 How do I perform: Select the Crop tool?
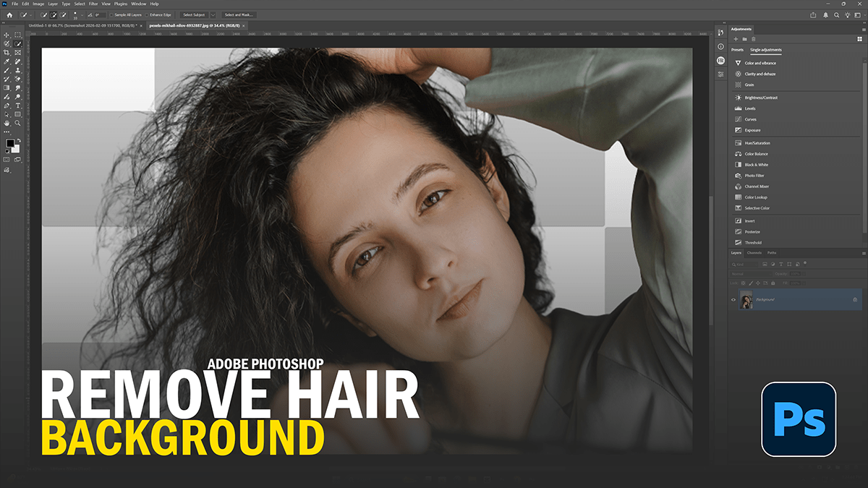[7, 53]
